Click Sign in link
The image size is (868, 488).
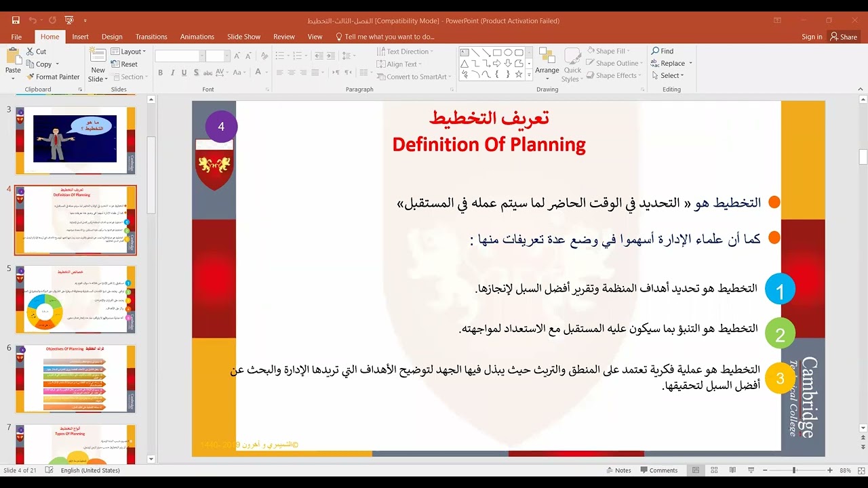pos(812,37)
